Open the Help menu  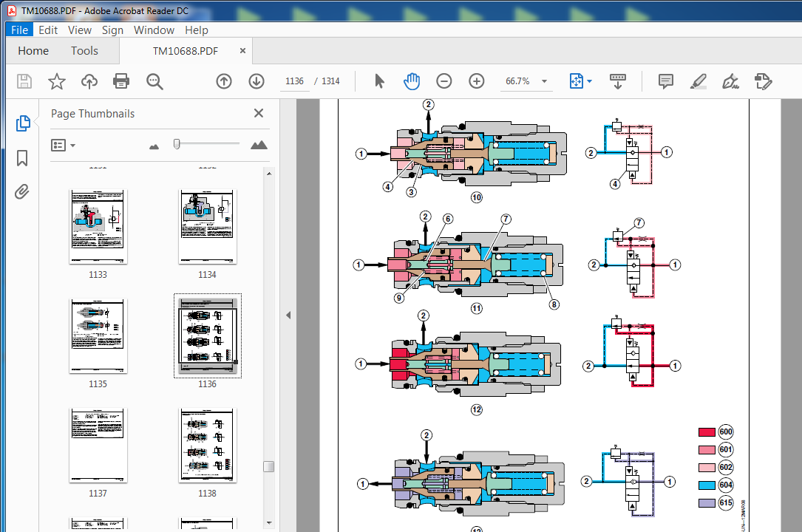point(197,30)
